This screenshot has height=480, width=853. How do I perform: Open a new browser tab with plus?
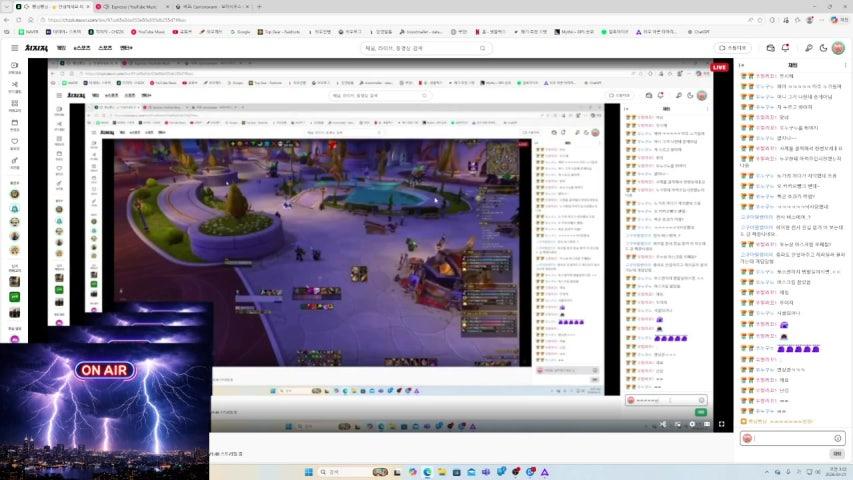[259, 7]
